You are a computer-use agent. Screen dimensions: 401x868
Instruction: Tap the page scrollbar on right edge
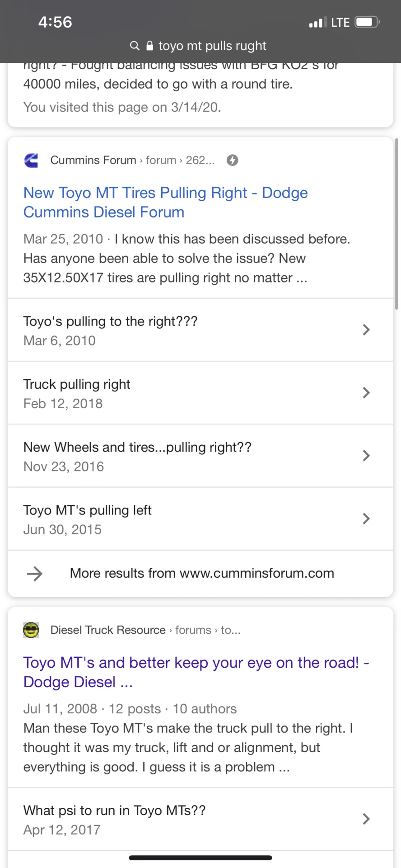(x=396, y=224)
